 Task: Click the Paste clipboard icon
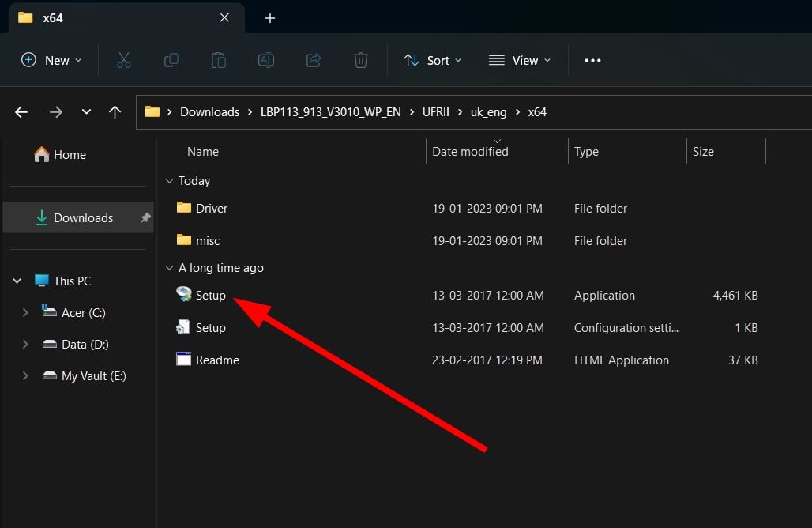pos(219,60)
